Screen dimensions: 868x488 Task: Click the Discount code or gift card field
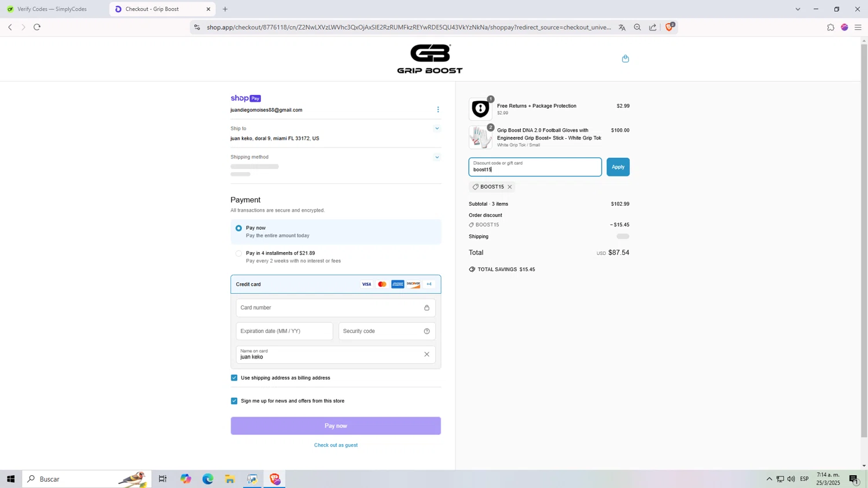point(535,167)
